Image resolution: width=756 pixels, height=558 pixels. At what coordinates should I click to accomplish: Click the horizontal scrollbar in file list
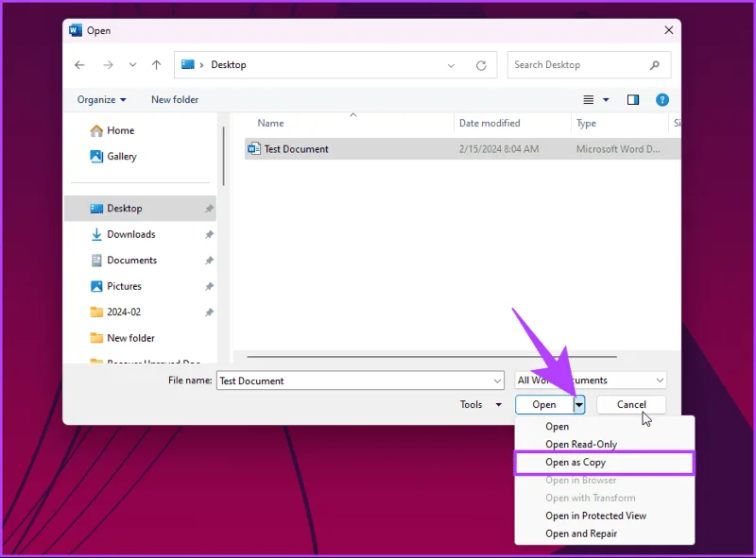click(x=432, y=357)
